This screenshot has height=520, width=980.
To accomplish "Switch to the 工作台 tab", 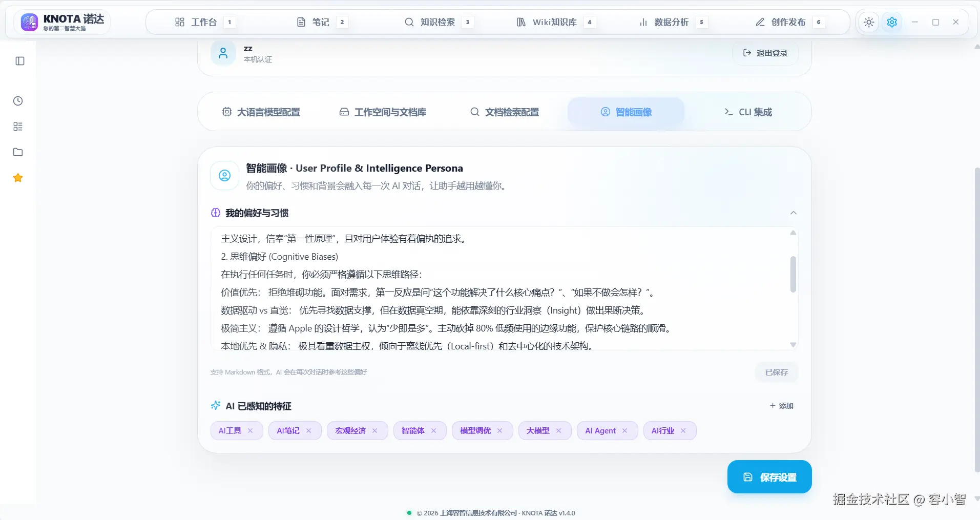I will click(204, 22).
